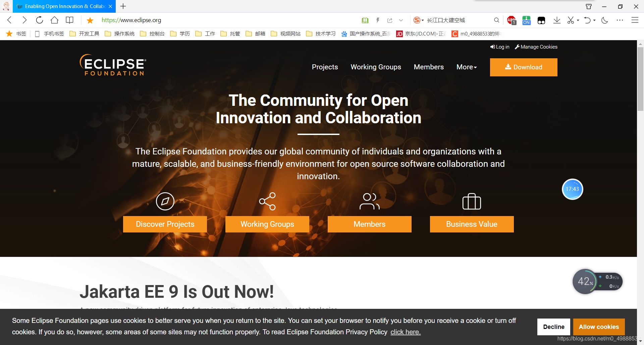Click the Log in link
The height and width of the screenshot is (345, 644).
click(500, 47)
